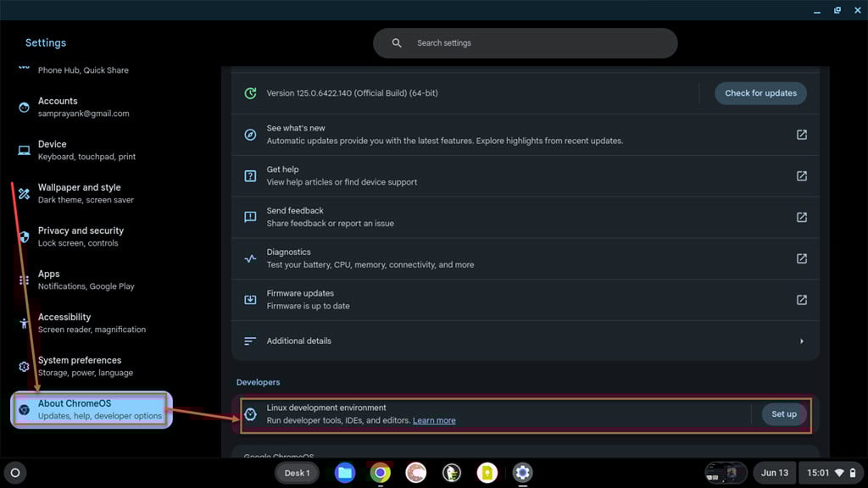
Task: Click the Settings title heading
Action: (x=46, y=42)
